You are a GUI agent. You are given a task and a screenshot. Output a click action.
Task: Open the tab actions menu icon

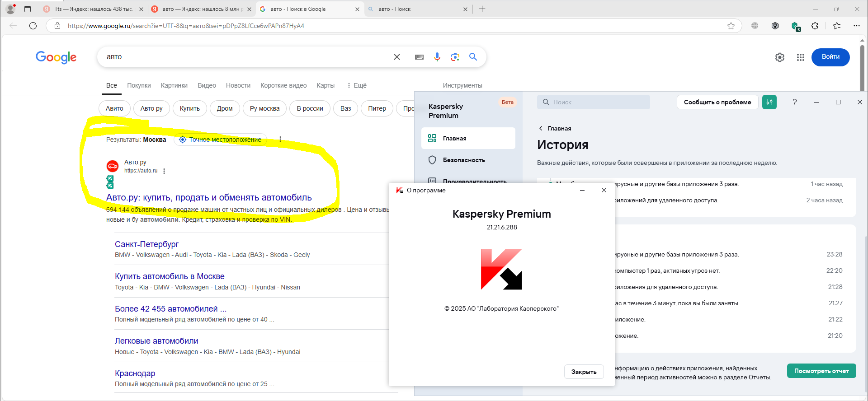coord(28,9)
